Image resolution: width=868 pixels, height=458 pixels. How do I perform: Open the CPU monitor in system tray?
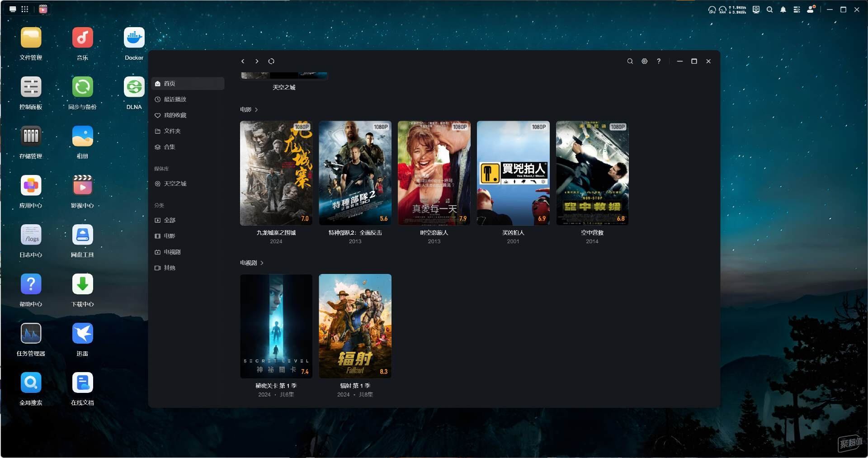click(712, 9)
